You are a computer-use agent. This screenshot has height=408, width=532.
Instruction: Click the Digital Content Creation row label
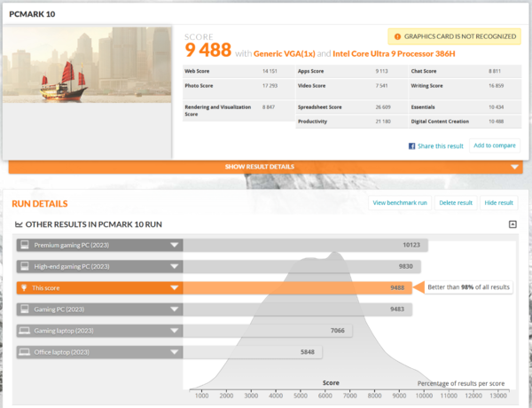[x=440, y=122]
